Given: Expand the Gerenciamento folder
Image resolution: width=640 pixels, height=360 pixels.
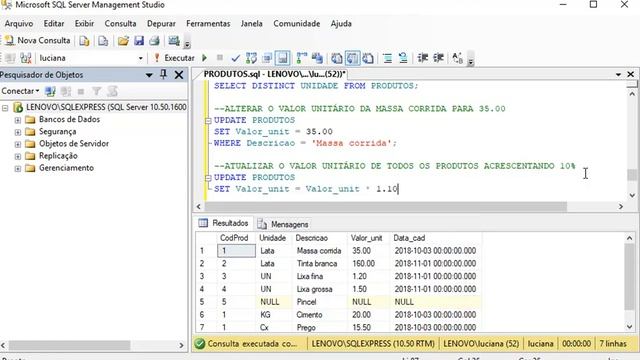Looking at the screenshot, I should coord(18,169).
